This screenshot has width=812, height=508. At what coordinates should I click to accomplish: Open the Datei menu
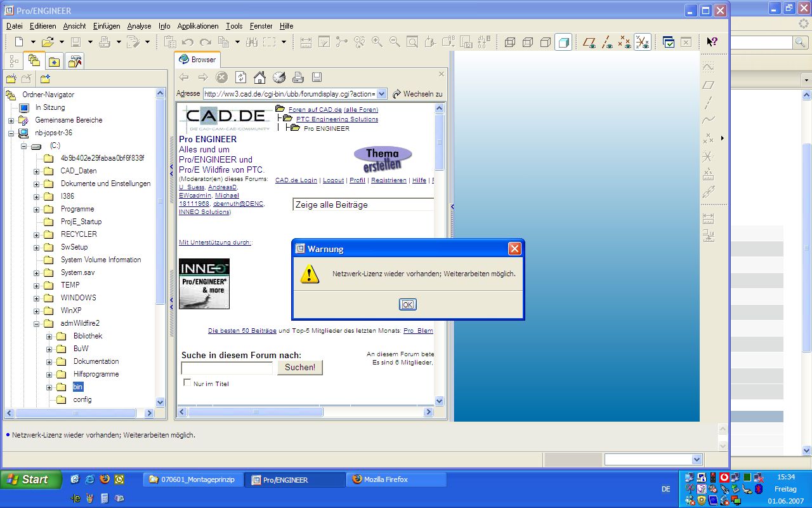coord(14,26)
